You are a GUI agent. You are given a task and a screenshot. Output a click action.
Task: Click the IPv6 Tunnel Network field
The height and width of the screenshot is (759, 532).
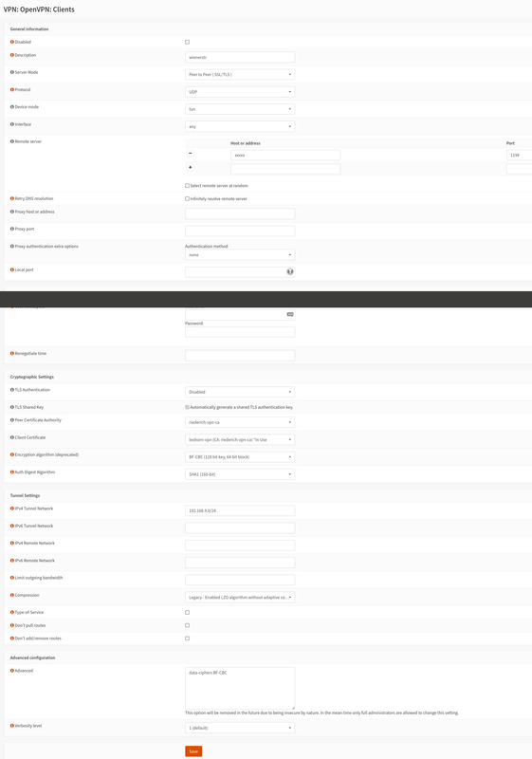[240, 528]
